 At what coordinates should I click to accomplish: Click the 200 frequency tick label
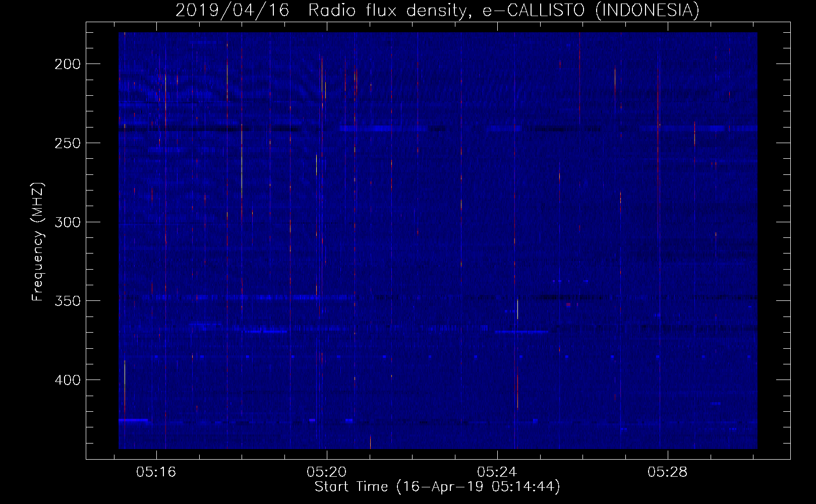68,64
